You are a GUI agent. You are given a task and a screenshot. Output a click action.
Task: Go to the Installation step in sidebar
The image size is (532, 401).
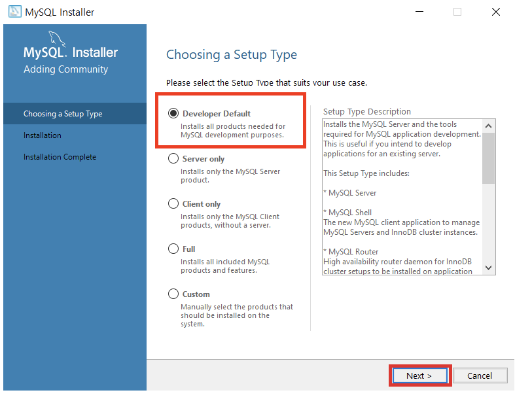[43, 135]
